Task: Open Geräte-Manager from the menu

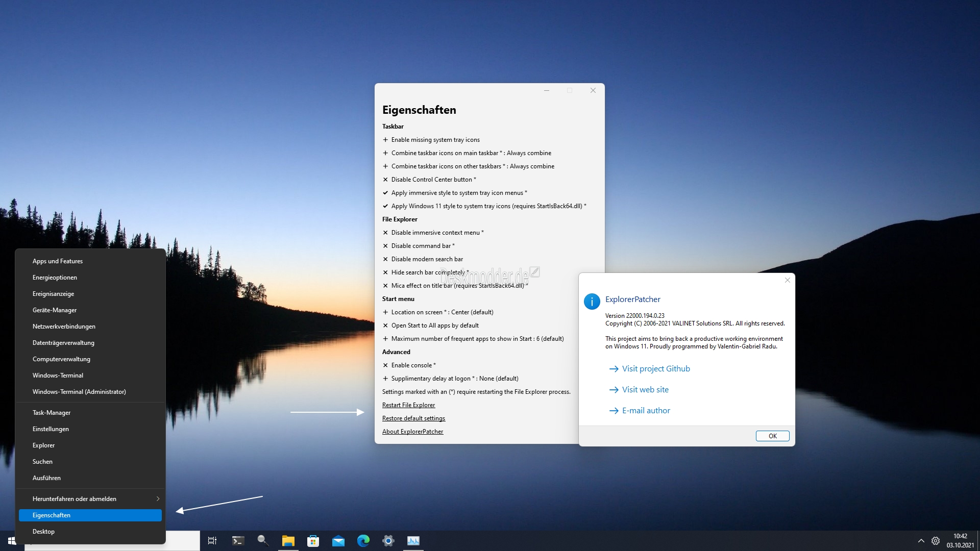Action: [90, 310]
